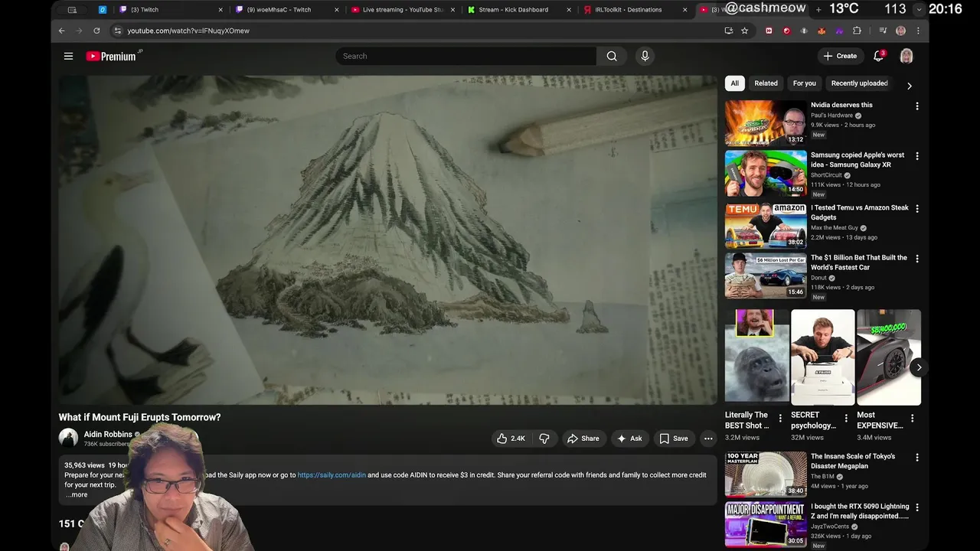Start voice search with microphone icon
Image resolution: width=980 pixels, height=551 pixels.
coord(645,56)
